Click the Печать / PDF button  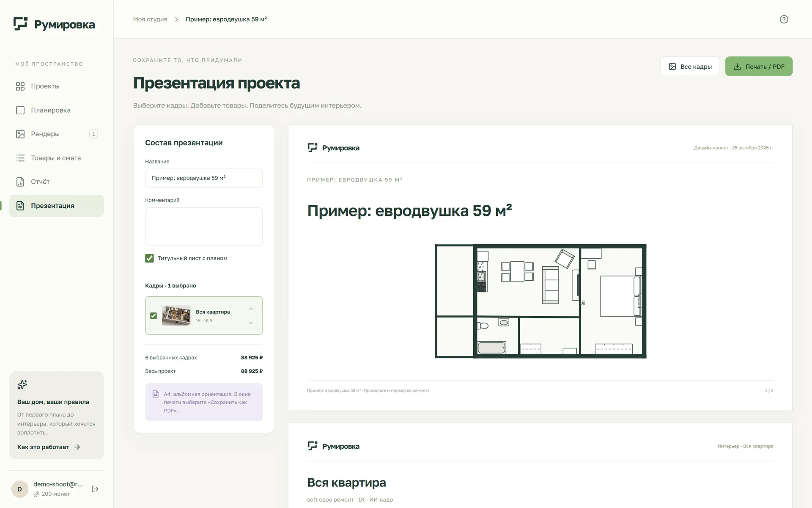pyautogui.click(x=759, y=66)
